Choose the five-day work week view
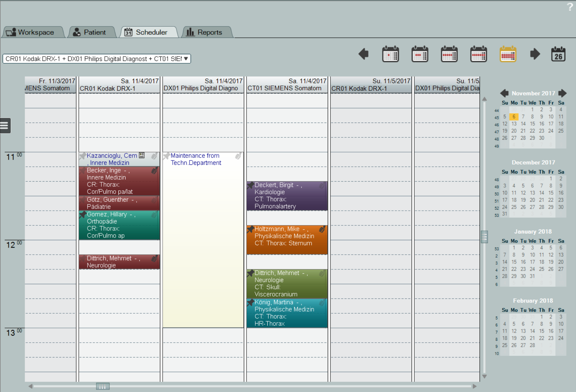 (x=449, y=54)
